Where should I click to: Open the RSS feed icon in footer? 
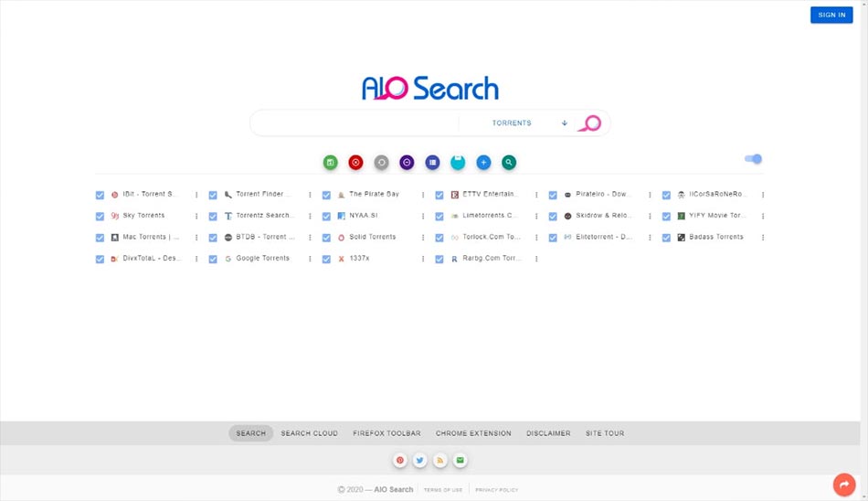pyautogui.click(x=440, y=460)
